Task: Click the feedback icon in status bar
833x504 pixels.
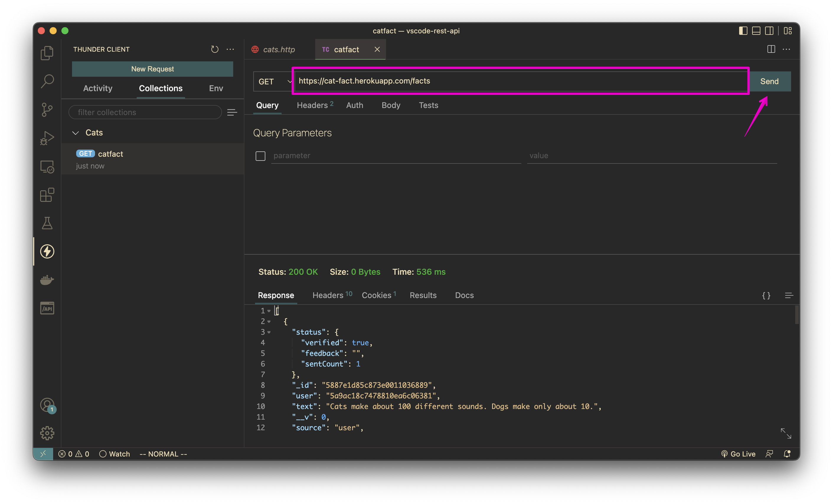Action: (x=769, y=454)
